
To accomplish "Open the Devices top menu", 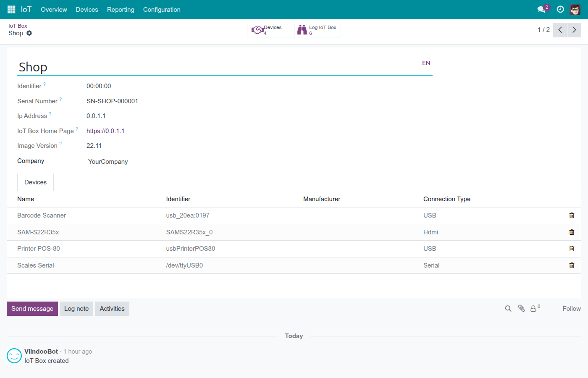I will click(87, 10).
